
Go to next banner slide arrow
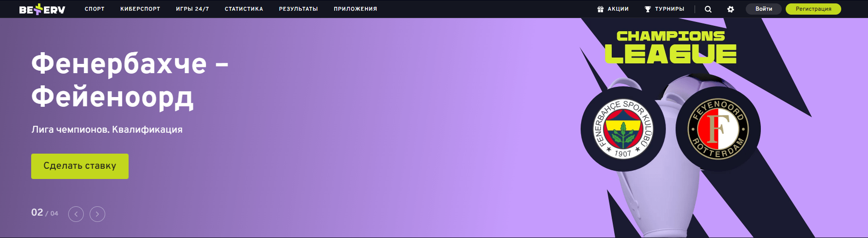click(x=97, y=214)
